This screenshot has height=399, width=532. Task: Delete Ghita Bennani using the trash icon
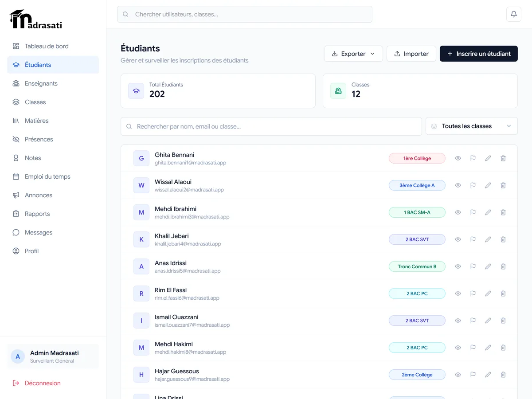click(503, 158)
